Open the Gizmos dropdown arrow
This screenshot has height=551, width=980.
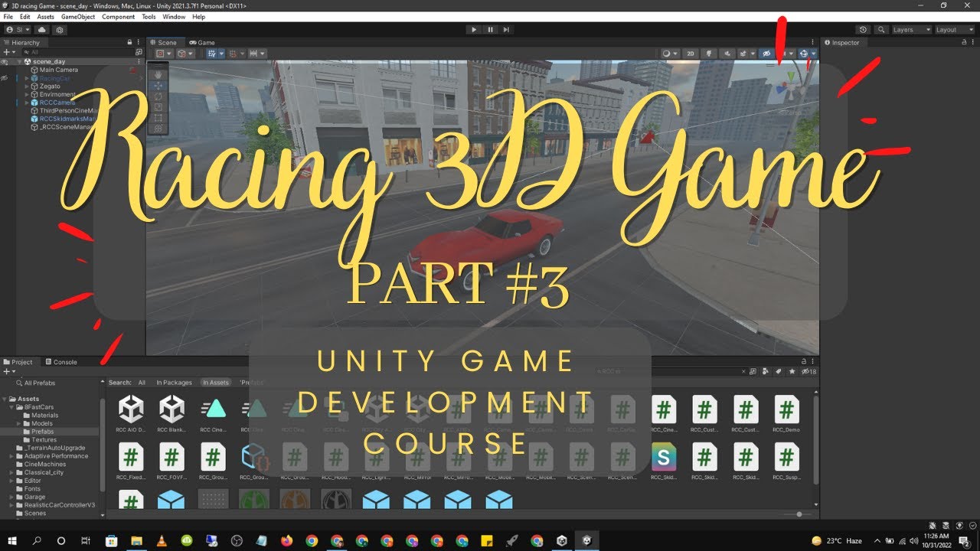coord(813,54)
